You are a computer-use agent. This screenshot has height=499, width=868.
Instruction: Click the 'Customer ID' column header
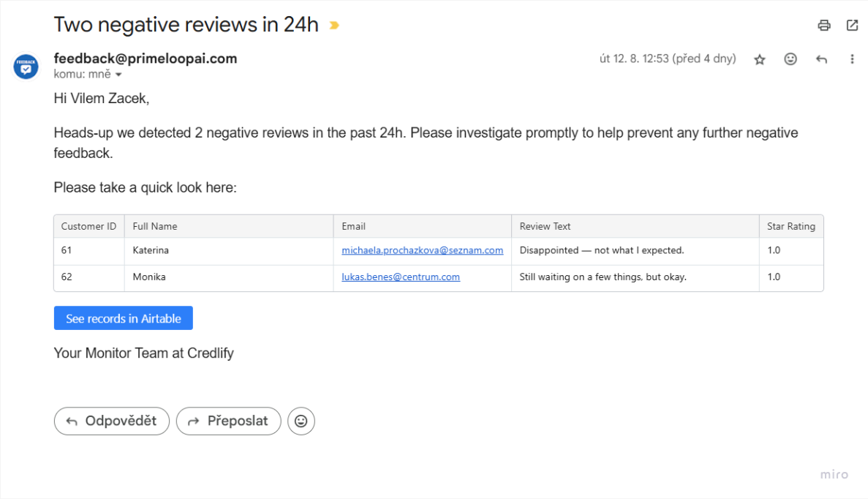88,226
